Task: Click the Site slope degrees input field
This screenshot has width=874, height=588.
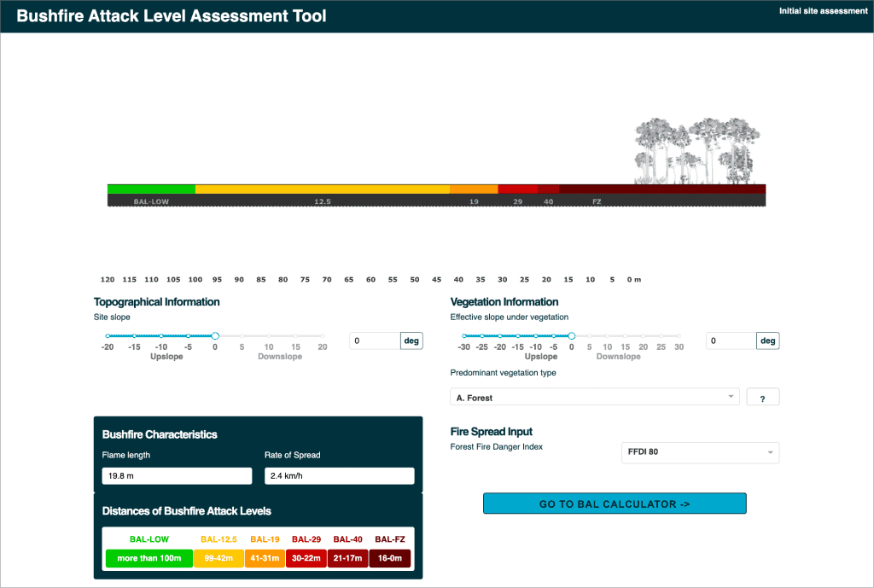Action: tap(375, 341)
